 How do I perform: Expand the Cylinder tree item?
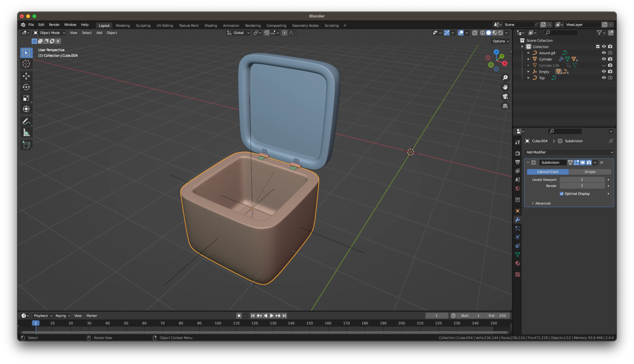click(x=528, y=59)
